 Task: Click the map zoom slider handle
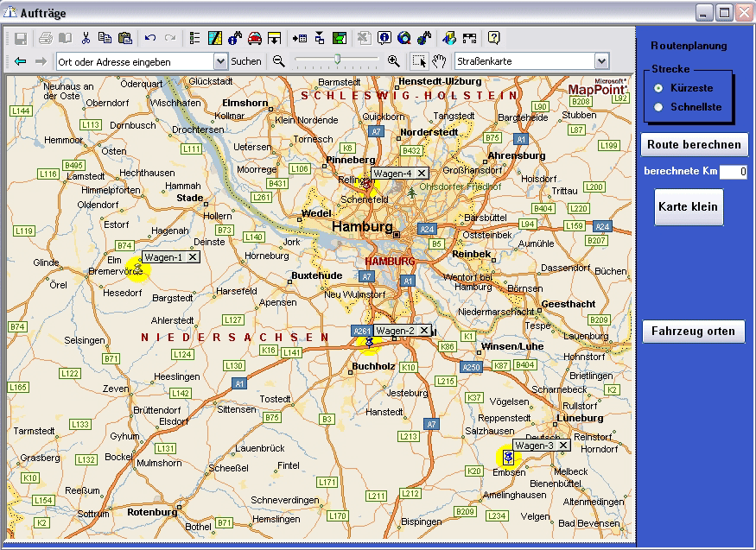[337, 60]
